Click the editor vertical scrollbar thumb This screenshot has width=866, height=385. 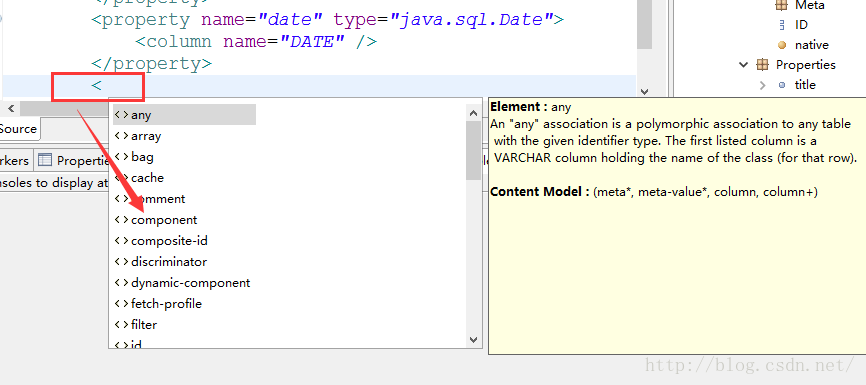pos(644,24)
